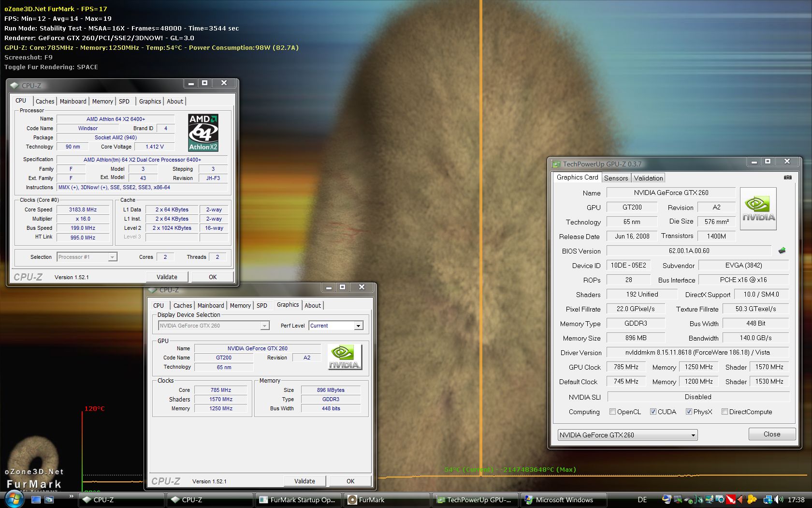812x508 pixels.
Task: Switch to the FurMark taskbar button
Action: [x=387, y=500]
